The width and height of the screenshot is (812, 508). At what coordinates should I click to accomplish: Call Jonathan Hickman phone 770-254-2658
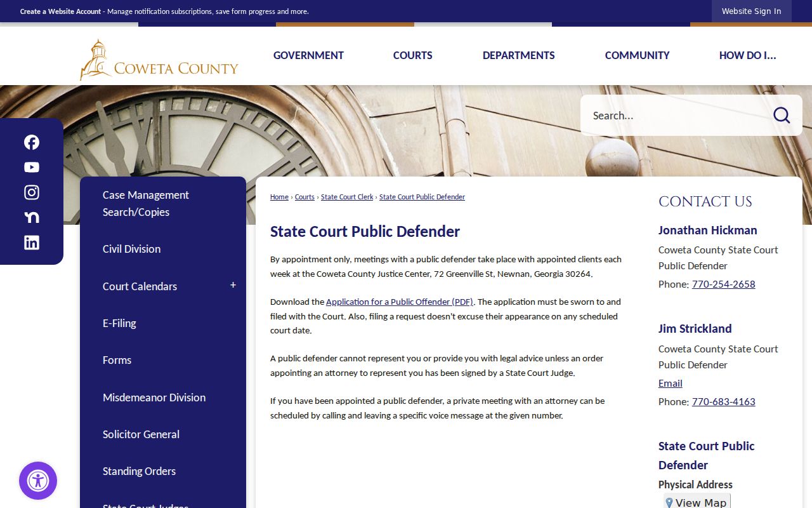(723, 284)
